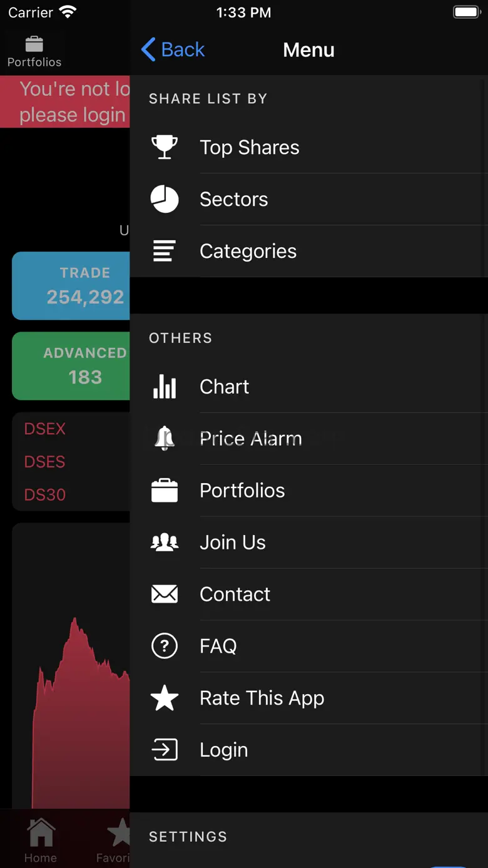Open Sectors via the pie chart icon
Viewport: 488px width, 868px height.
click(165, 199)
